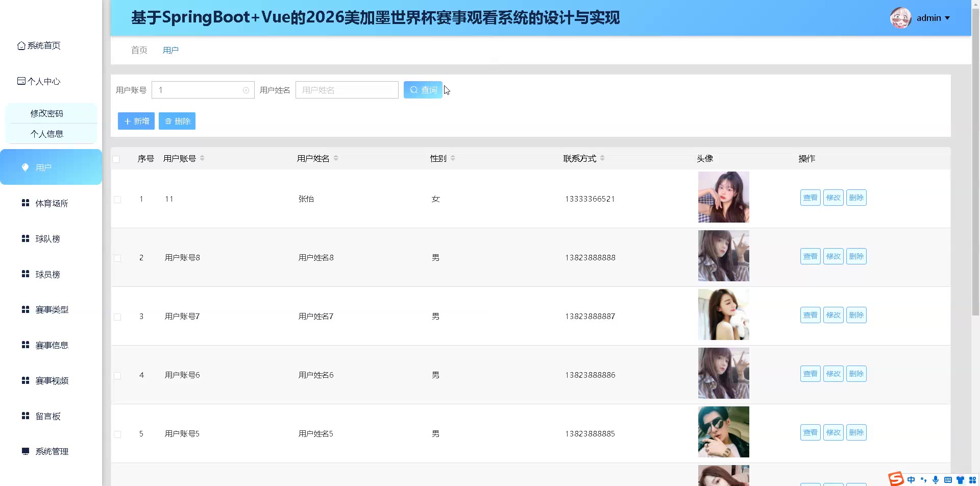Image resolution: width=980 pixels, height=486 pixels.
Task: Click the phone number 13333366521
Action: [x=590, y=199]
